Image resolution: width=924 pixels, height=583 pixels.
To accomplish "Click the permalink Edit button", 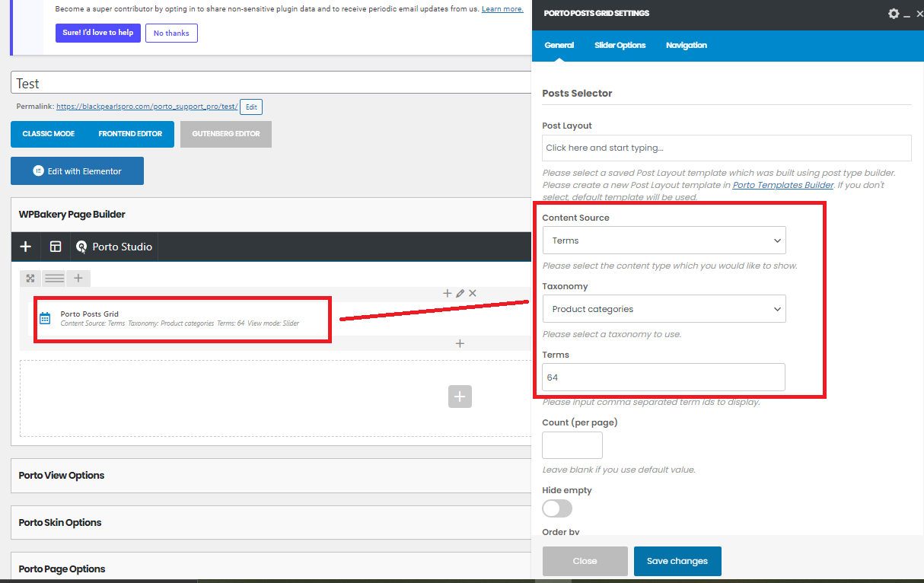I will [251, 107].
